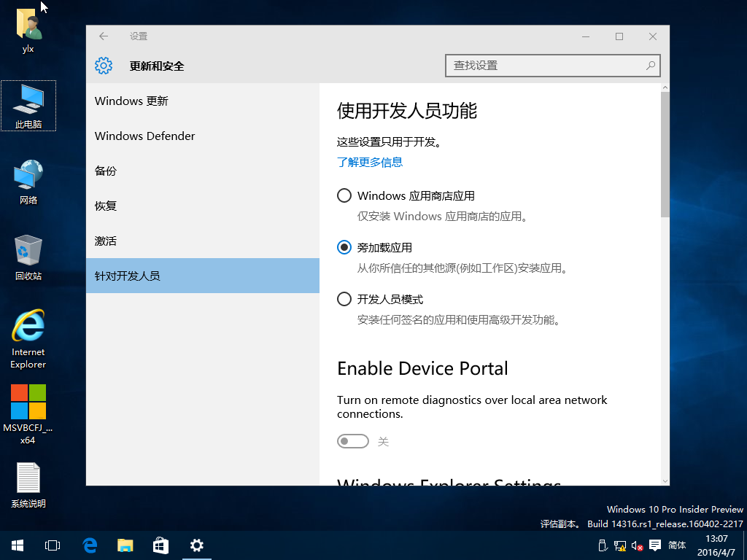Select the 旁加载应用 radio option

point(344,247)
